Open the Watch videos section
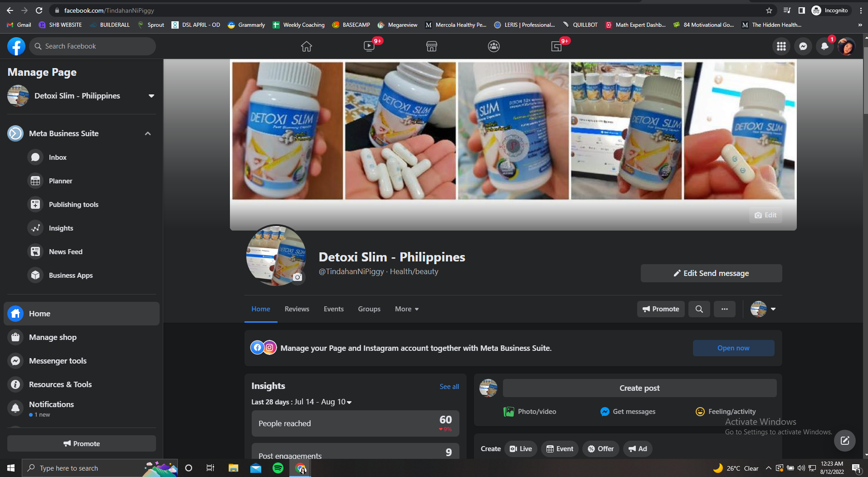Screen dimensions: 868x477 (369, 46)
